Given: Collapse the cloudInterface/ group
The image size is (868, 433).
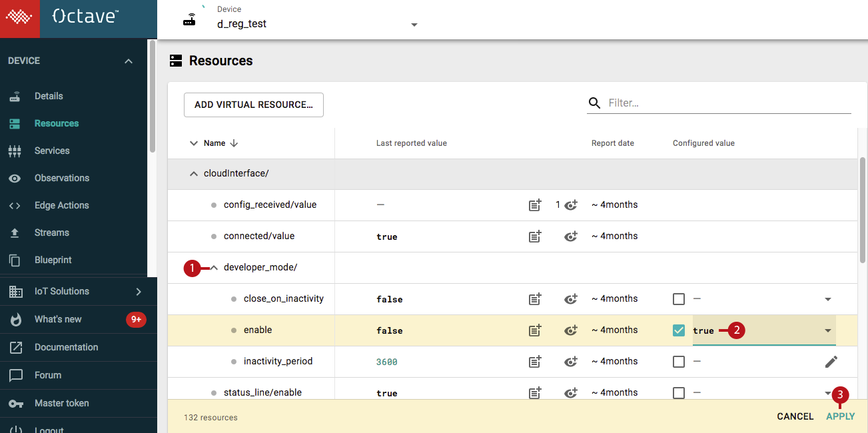Looking at the screenshot, I should (194, 173).
